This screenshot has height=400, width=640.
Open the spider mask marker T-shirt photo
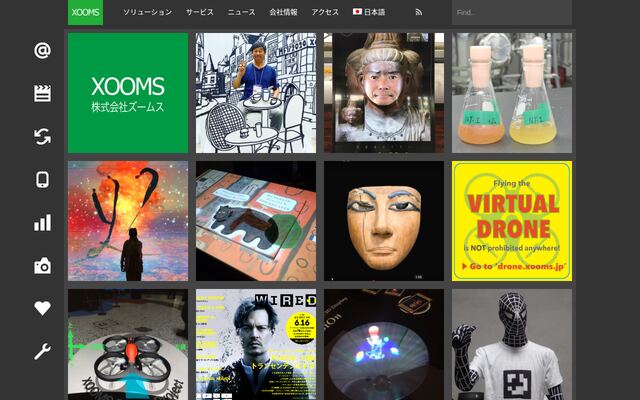(x=512, y=344)
